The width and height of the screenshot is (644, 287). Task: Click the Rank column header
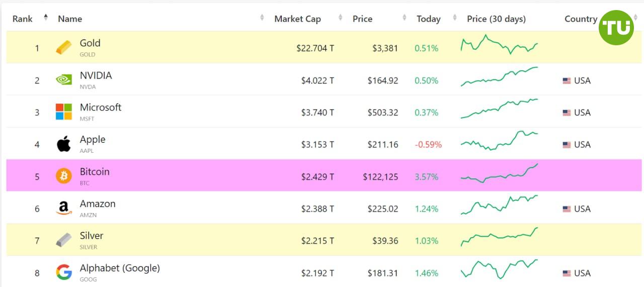coord(23,19)
